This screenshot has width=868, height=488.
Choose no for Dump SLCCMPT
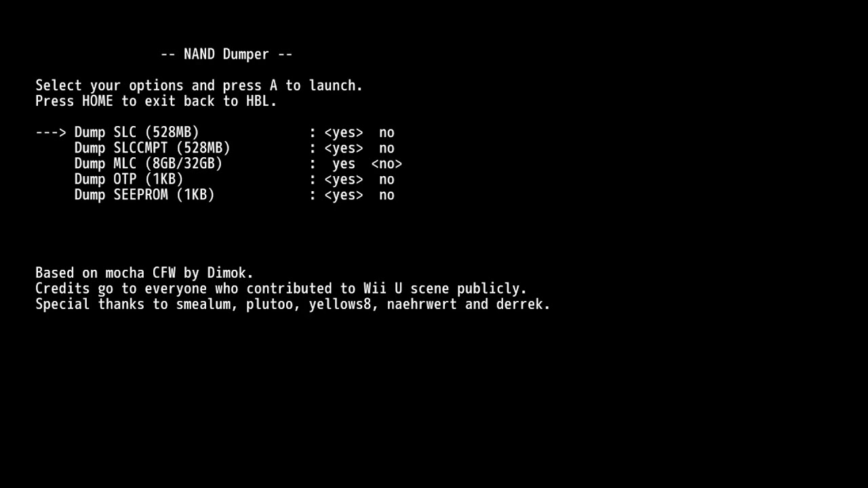coord(387,148)
